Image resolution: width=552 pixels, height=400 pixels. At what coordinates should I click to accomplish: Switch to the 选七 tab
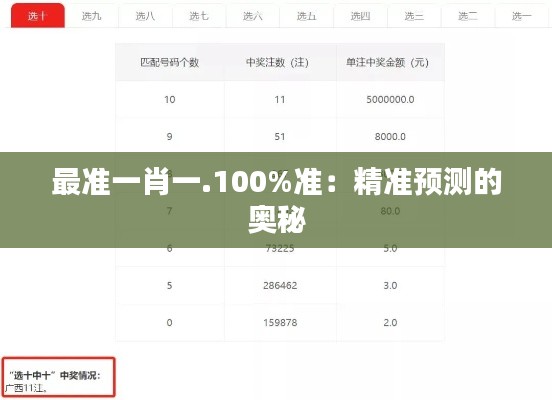point(199,16)
